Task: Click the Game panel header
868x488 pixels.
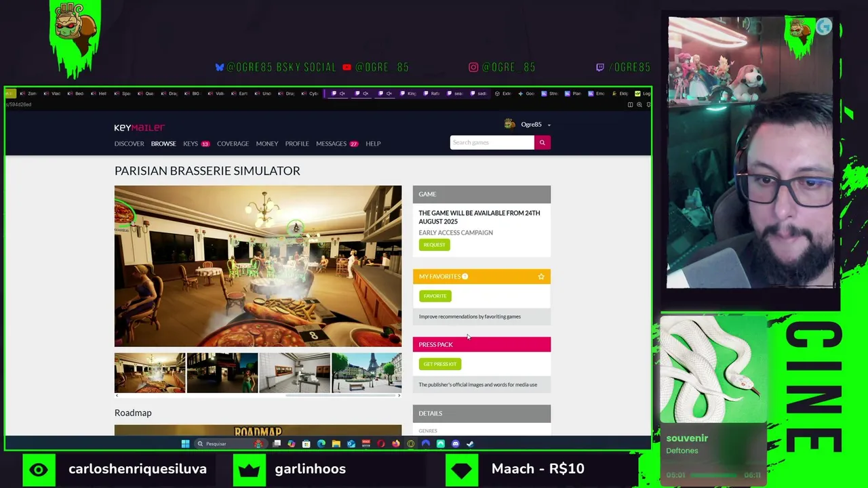Action: click(x=481, y=195)
